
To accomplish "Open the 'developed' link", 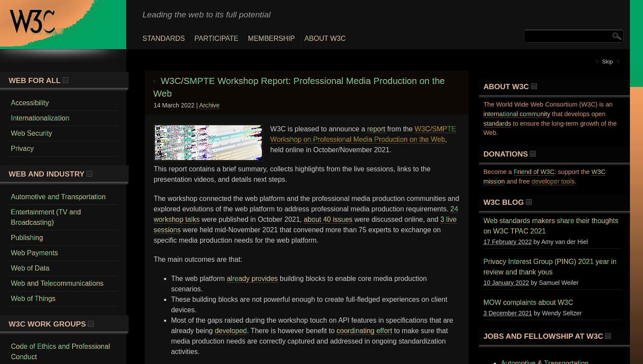I will point(231,331).
